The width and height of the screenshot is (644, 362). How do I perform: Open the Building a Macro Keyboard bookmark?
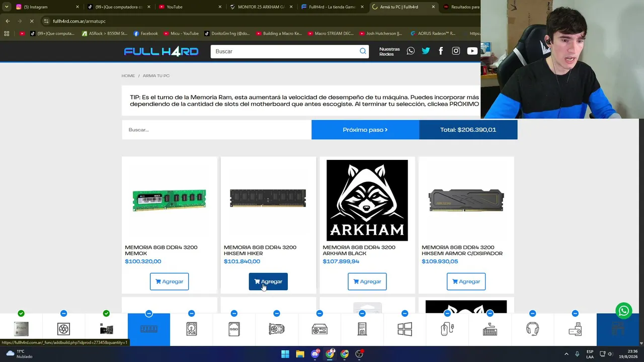point(279,34)
